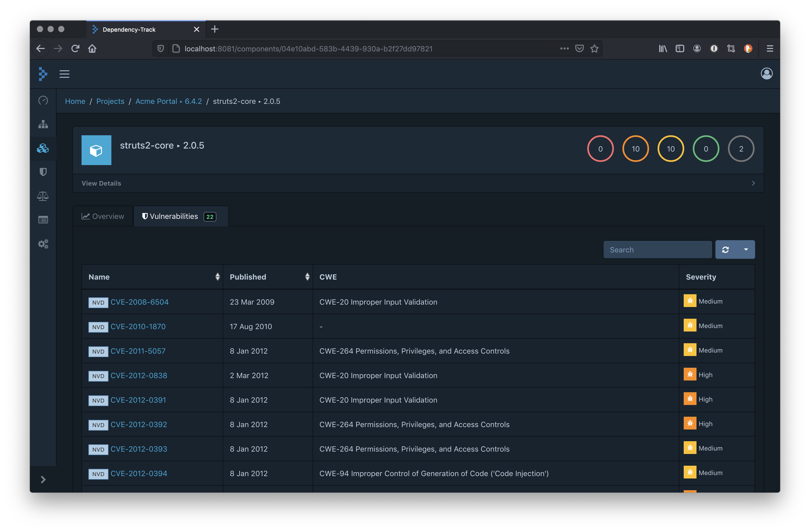810x532 pixels.
Task: Select the components icon in left sidebar
Action: pos(44,148)
